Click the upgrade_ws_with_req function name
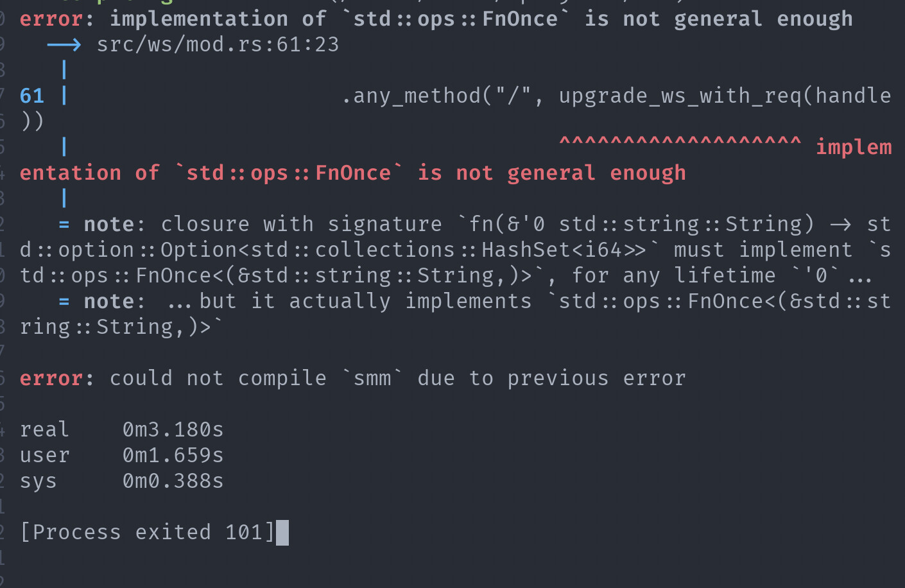The width and height of the screenshot is (905, 588). pos(680,96)
